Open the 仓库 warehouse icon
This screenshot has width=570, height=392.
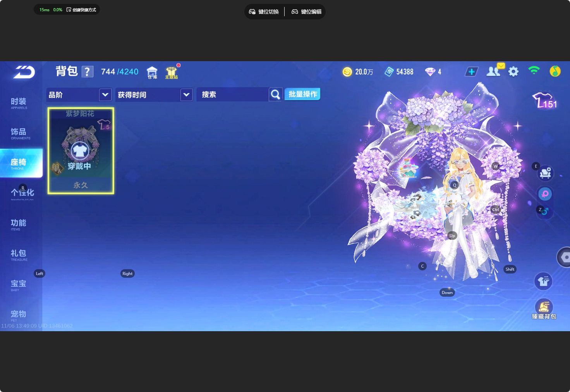click(x=152, y=72)
